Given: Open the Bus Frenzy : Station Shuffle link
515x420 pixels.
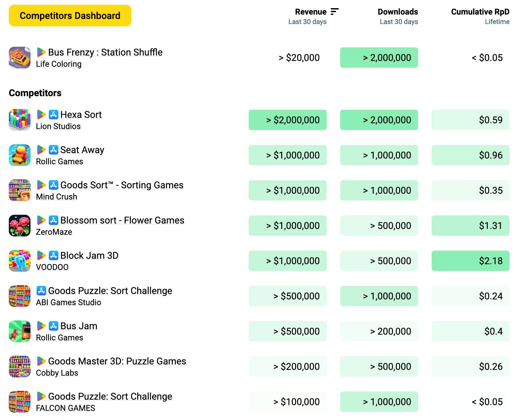Looking at the screenshot, I should click(105, 52).
